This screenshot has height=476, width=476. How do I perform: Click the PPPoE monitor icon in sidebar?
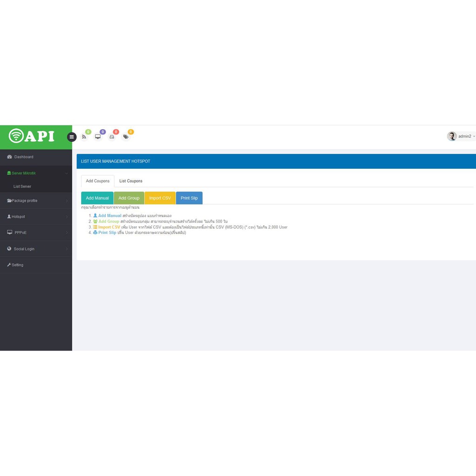(9, 232)
